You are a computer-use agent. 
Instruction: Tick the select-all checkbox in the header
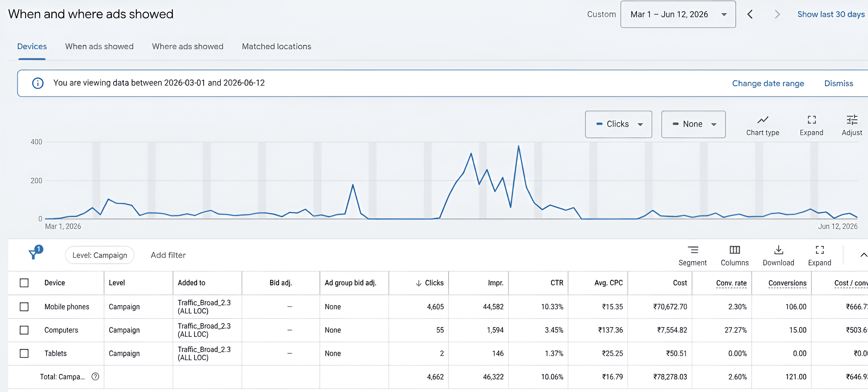point(24,283)
